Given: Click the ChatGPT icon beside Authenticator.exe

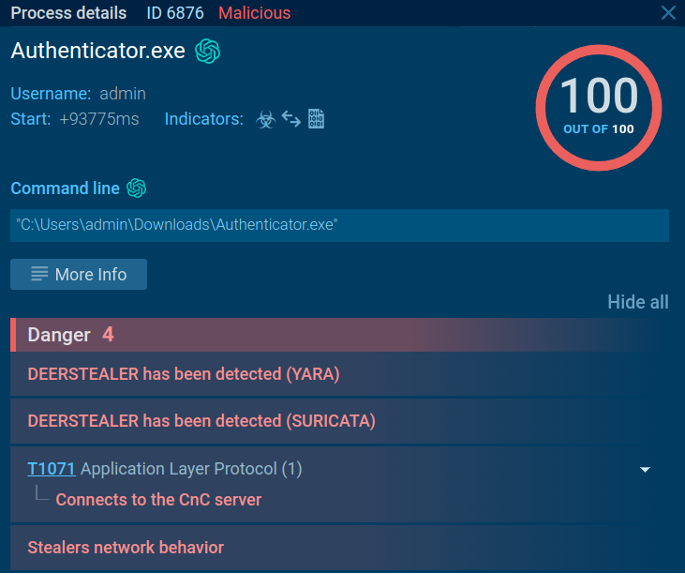Looking at the screenshot, I should pyautogui.click(x=208, y=51).
